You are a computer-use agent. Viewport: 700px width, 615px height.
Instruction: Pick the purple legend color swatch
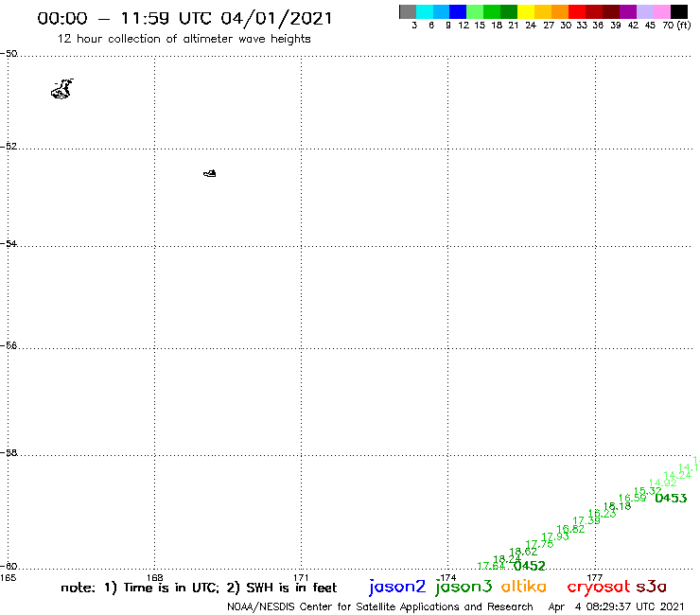628,11
